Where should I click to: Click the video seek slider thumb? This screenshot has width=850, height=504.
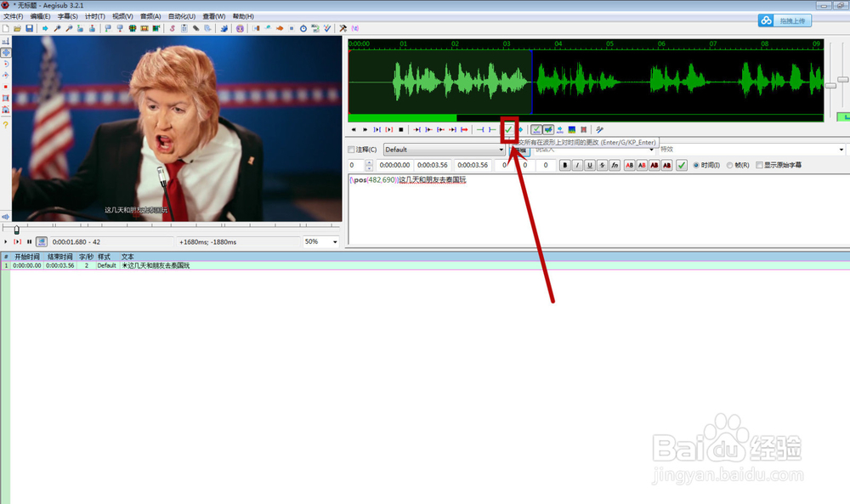(x=16, y=229)
